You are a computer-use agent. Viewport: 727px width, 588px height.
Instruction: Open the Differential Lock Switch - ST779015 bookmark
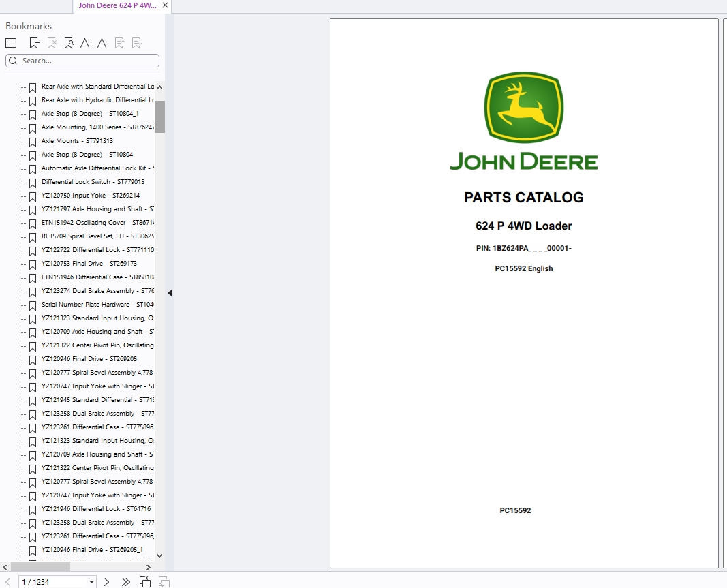tap(93, 182)
